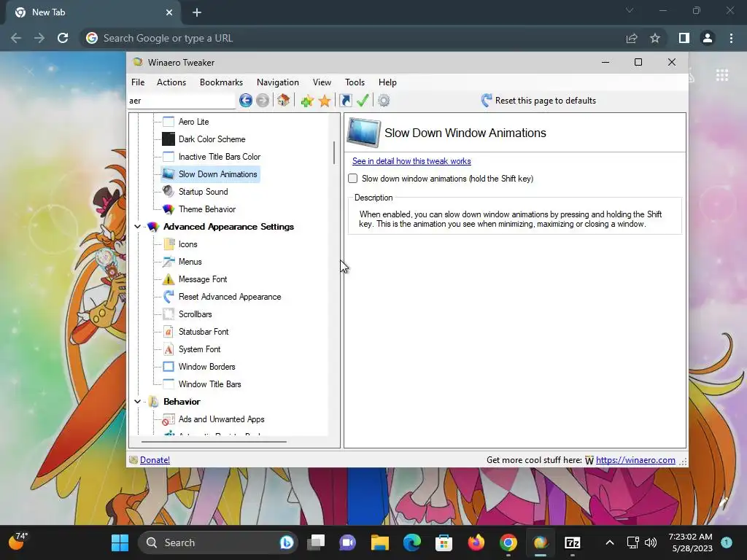The image size is (747, 560).
Task: Open File Explorer from the taskbar
Action: [x=379, y=542]
